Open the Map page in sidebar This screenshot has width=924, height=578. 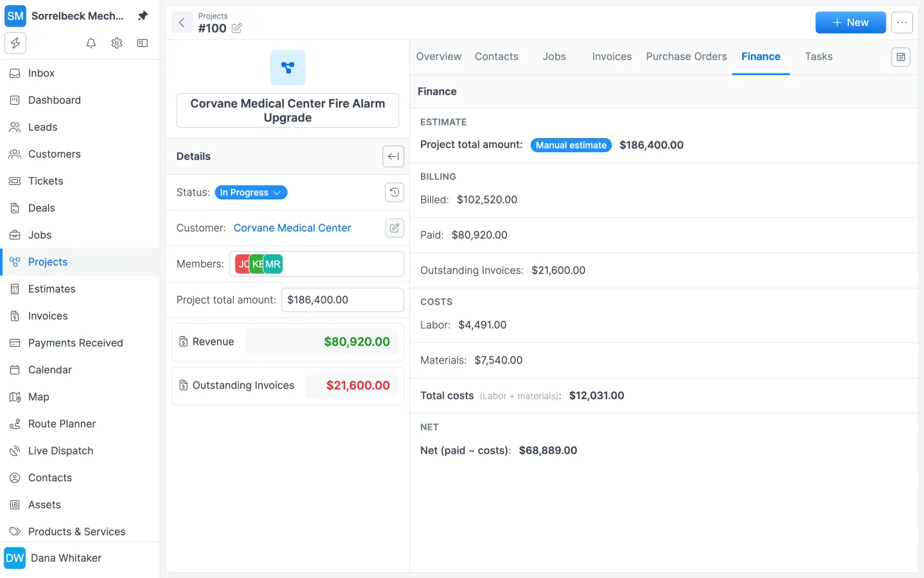(81, 397)
